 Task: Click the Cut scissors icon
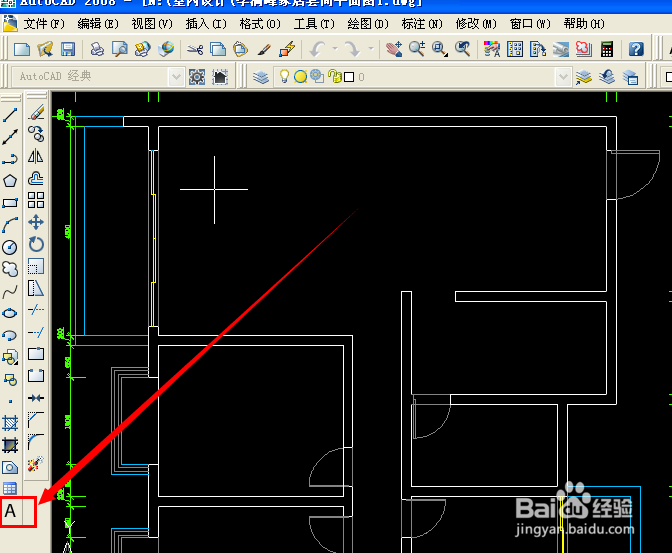(195, 49)
